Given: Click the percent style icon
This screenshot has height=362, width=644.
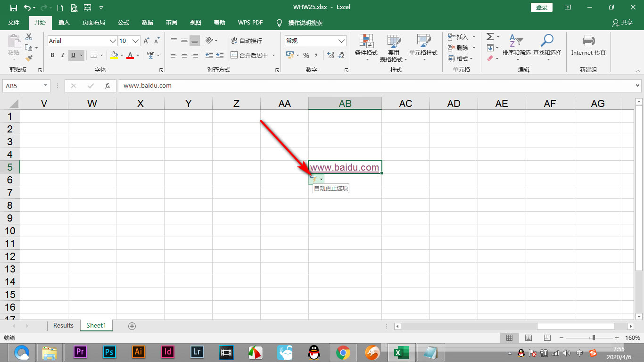Looking at the screenshot, I should tap(306, 56).
